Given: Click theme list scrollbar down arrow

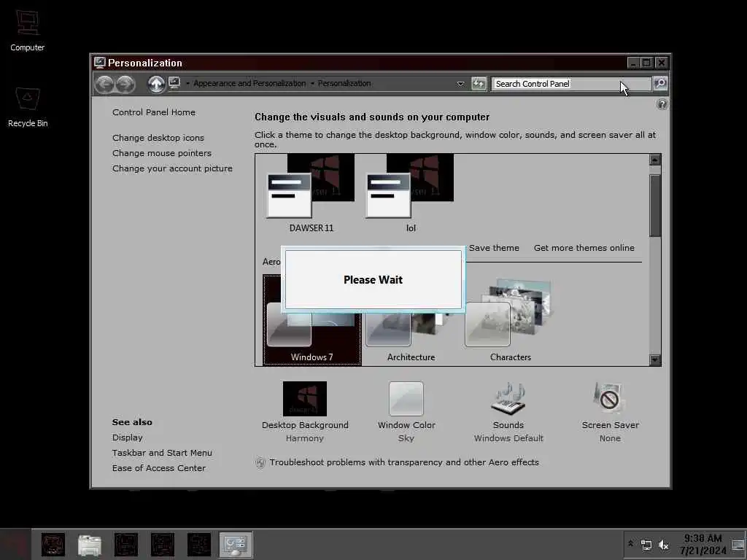Looking at the screenshot, I should (x=655, y=360).
